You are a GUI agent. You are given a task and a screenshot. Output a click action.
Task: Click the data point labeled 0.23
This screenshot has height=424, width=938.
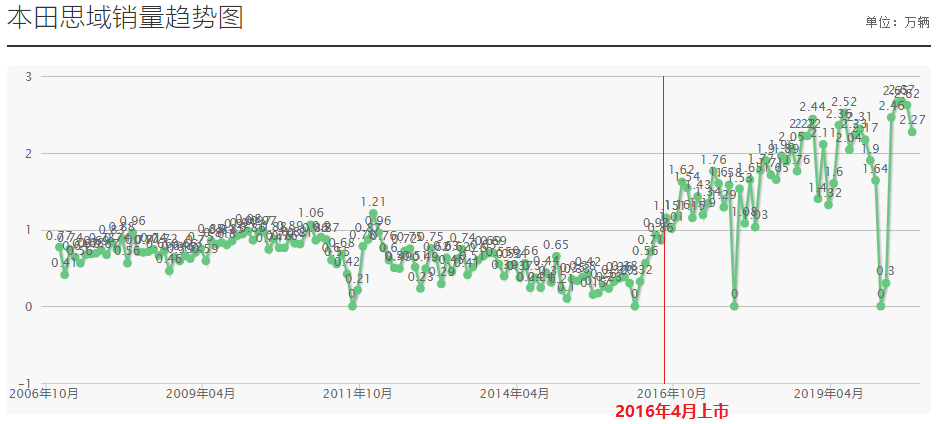tap(421, 289)
